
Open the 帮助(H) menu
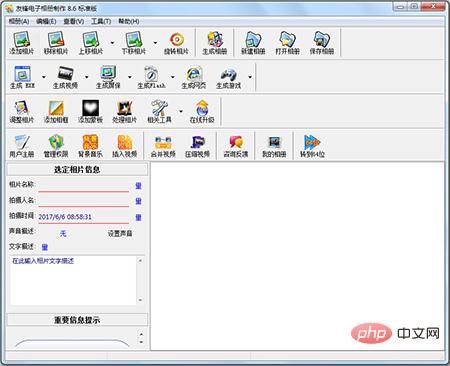tap(129, 21)
